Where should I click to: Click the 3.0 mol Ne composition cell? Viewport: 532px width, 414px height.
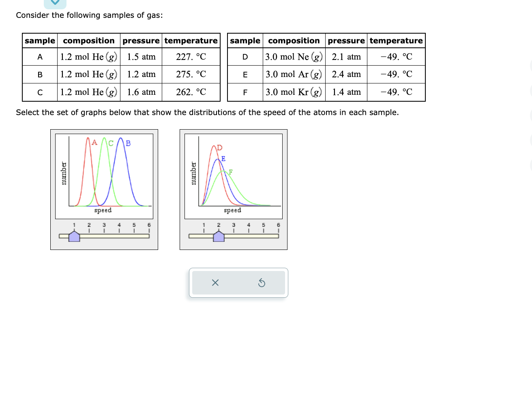[294, 57]
